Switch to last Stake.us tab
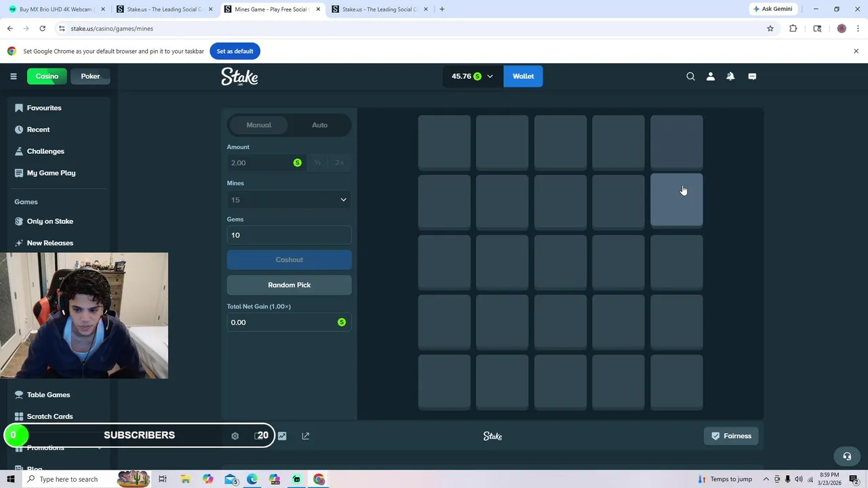Viewport: 868px width, 488px height. (380, 9)
